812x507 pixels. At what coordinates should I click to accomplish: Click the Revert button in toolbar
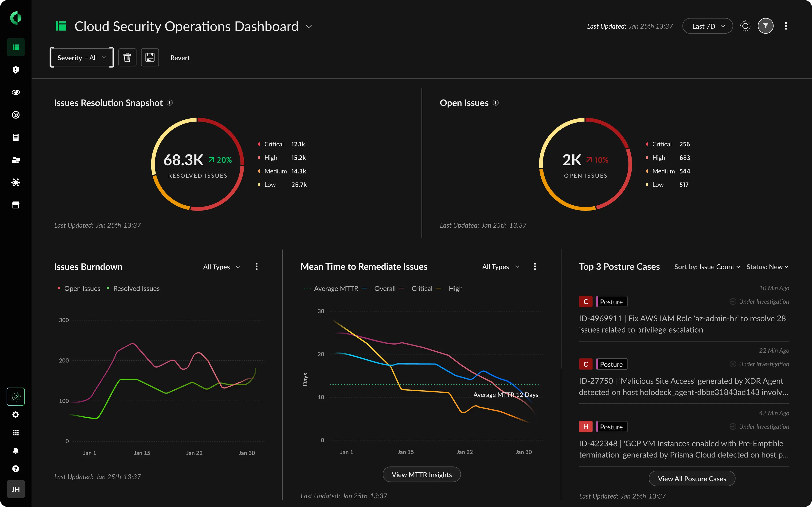(180, 57)
